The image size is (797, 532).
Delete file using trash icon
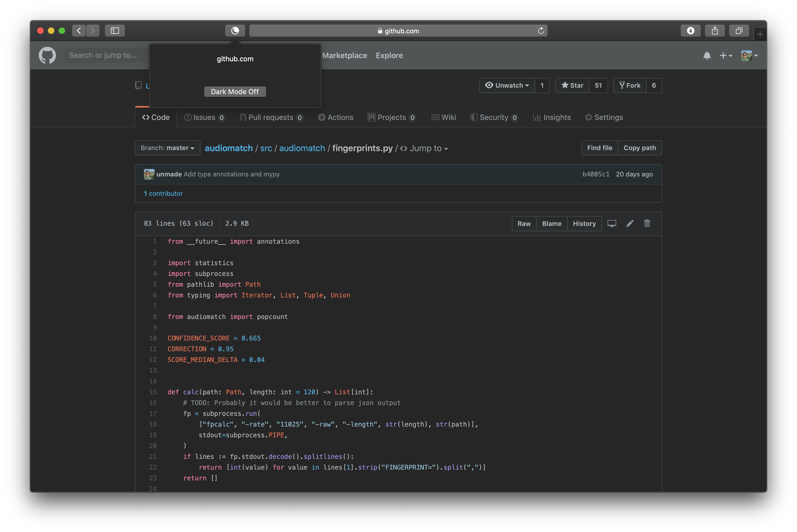(647, 223)
